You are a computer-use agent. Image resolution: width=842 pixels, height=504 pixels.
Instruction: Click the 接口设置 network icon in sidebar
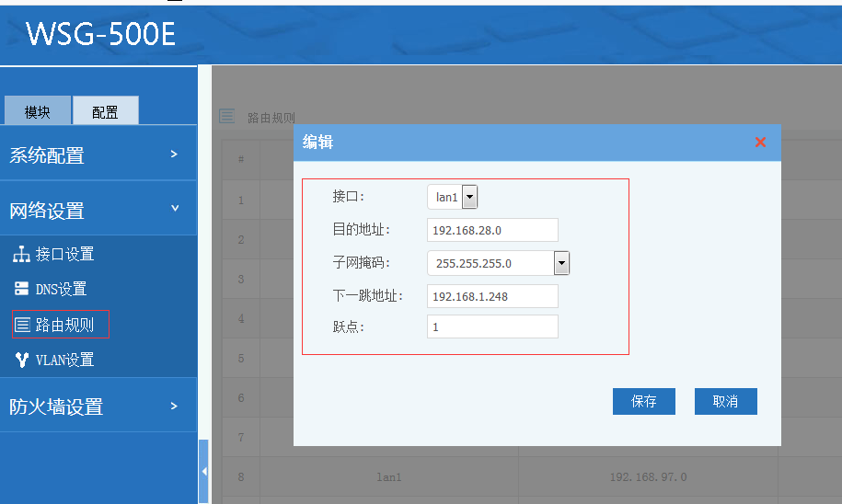[x=21, y=255]
